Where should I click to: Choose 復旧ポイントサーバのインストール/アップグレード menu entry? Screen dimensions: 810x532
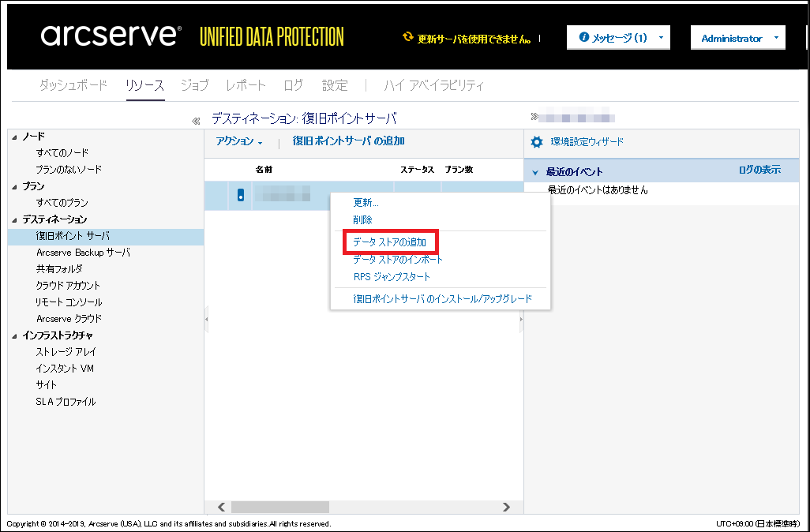click(443, 299)
